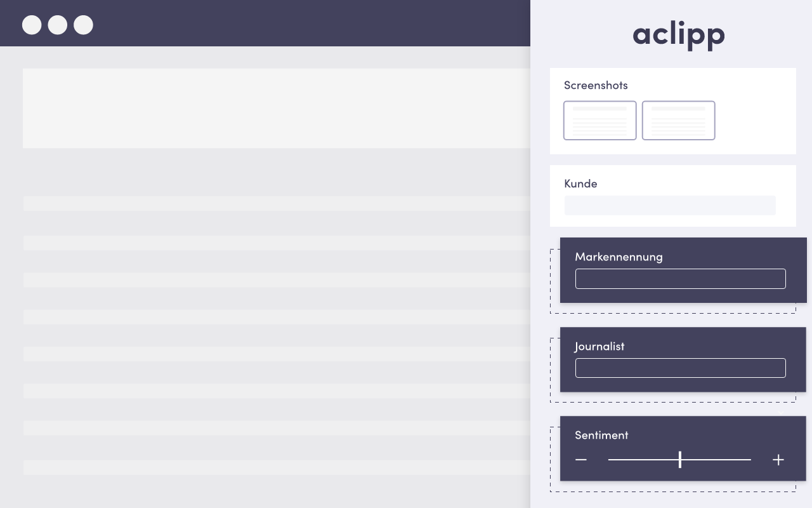
Task: Click the middle window control dot
Action: (x=58, y=25)
